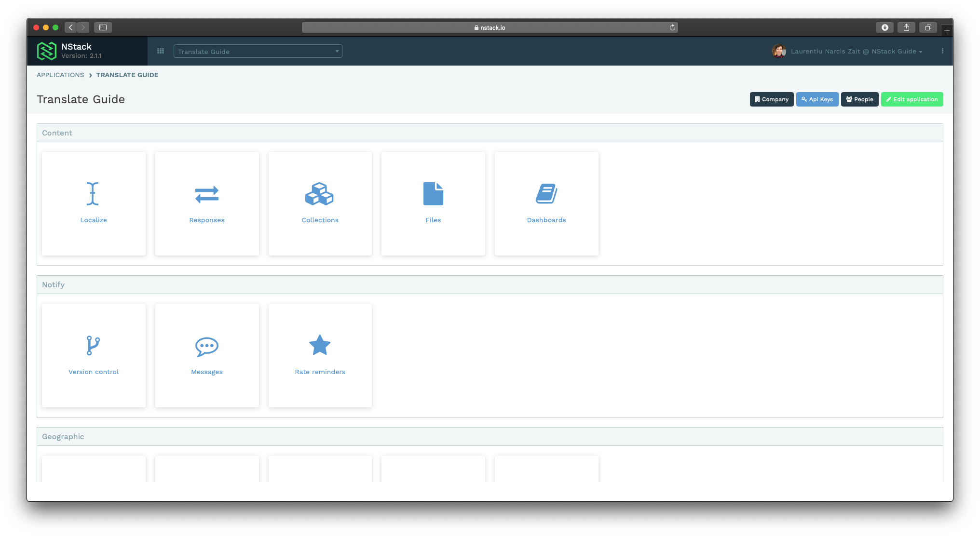This screenshot has width=980, height=537.
Task: Select the Api Keys tab
Action: (x=817, y=99)
